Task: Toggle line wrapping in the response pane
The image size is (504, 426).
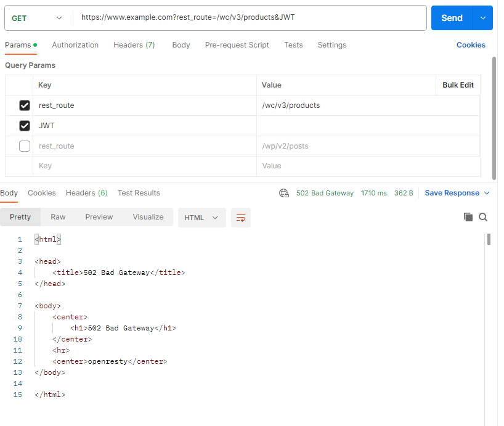Action: [240, 218]
